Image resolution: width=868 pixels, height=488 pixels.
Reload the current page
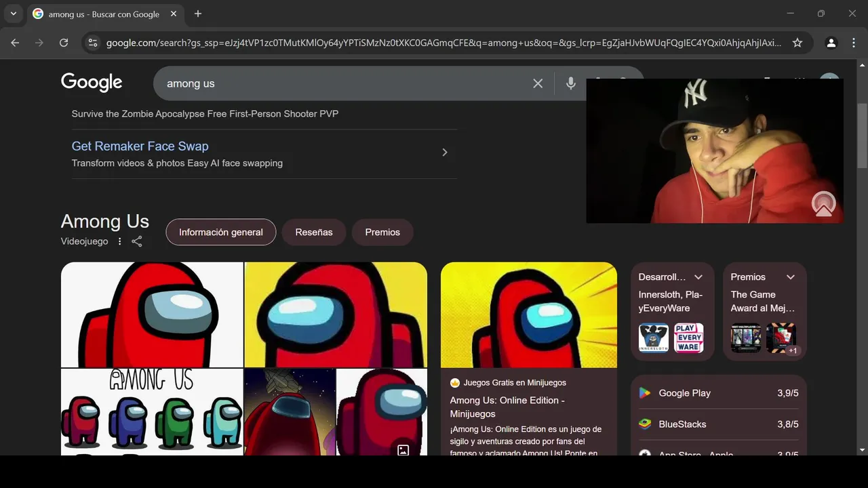[64, 43]
